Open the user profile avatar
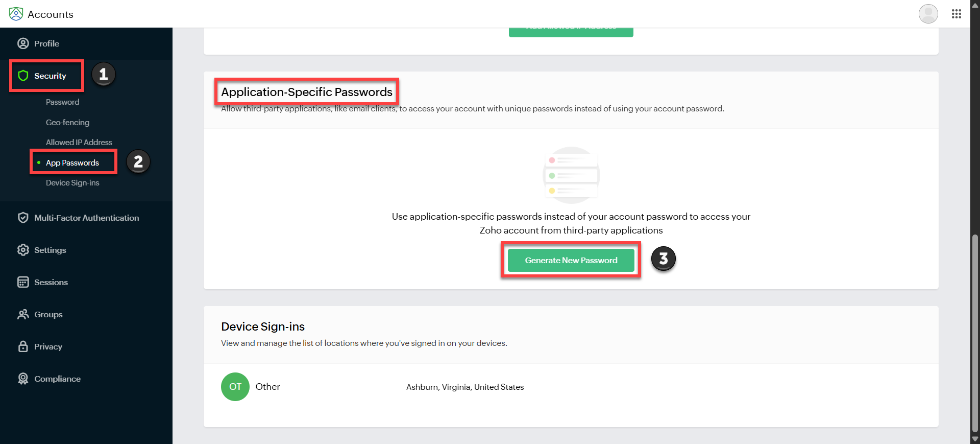Screen dimensions: 980x444 [x=928, y=14]
